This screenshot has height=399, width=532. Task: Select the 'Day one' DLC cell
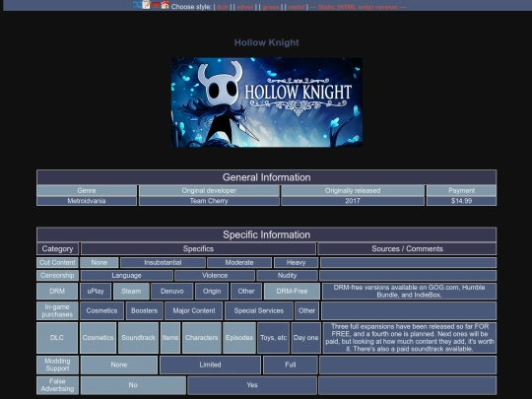point(306,338)
